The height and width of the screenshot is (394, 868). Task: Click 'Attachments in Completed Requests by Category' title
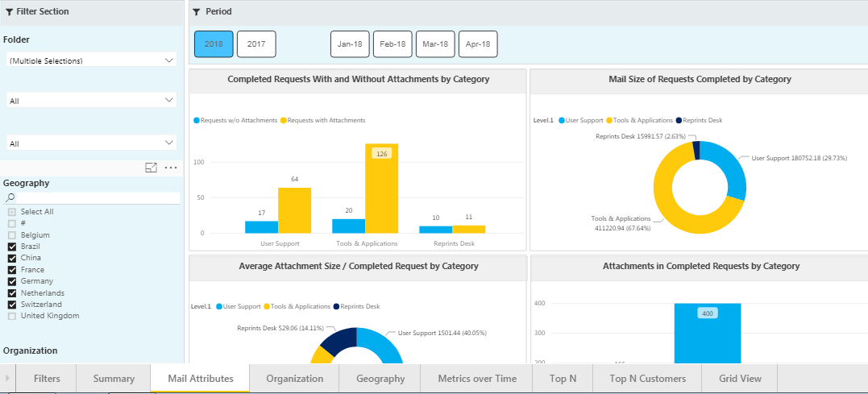pyautogui.click(x=701, y=266)
